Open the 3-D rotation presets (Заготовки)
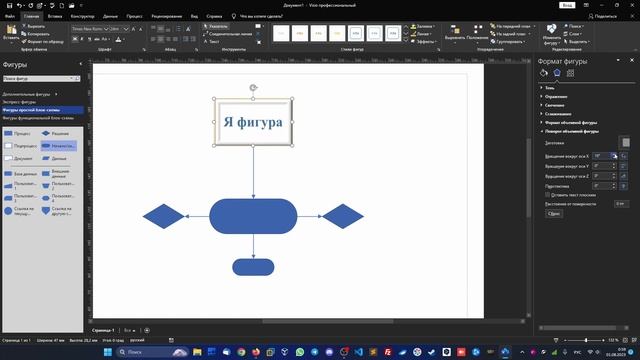640x360 pixels. click(625, 143)
